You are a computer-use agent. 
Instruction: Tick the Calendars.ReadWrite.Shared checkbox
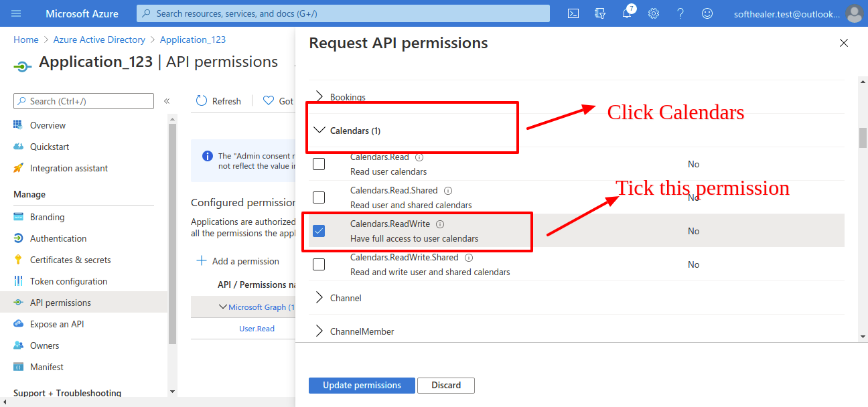click(x=319, y=264)
